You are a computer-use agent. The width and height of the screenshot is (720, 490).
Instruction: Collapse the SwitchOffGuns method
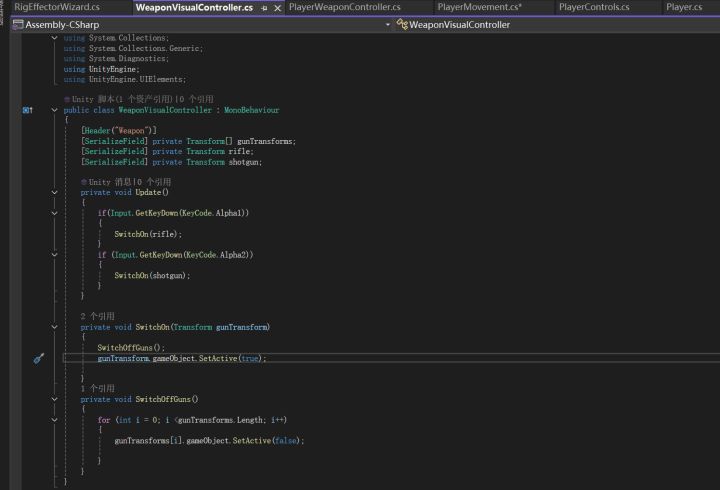54,399
